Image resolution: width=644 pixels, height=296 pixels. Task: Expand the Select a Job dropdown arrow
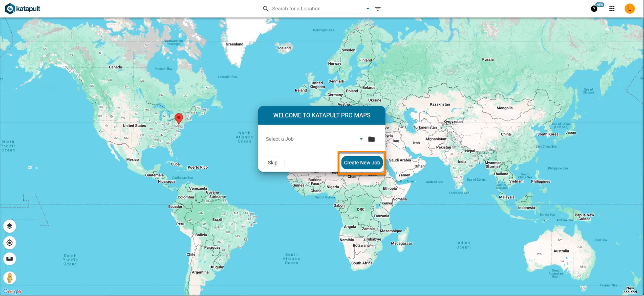pyautogui.click(x=361, y=139)
